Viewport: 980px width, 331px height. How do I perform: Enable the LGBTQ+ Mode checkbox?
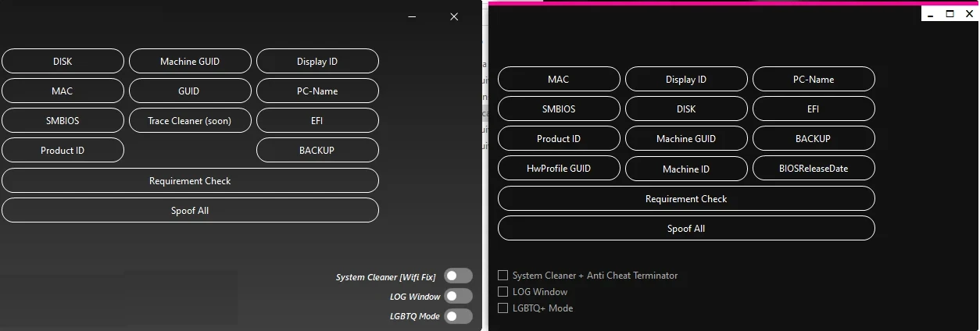pyautogui.click(x=504, y=308)
